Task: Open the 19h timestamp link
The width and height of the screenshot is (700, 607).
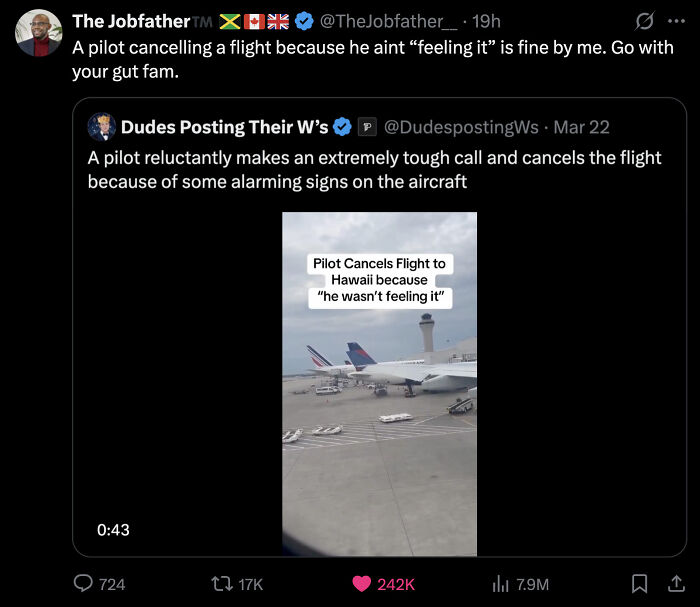Action: point(486,22)
